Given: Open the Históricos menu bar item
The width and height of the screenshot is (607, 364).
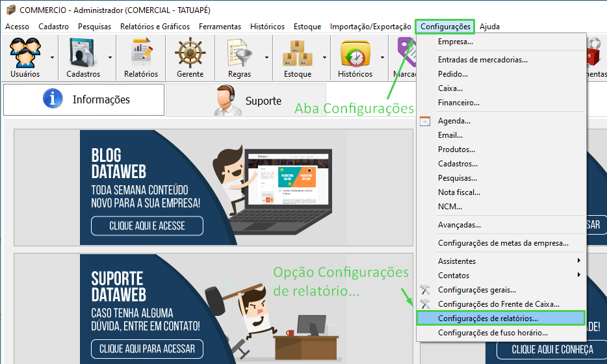Looking at the screenshot, I should click(267, 27).
